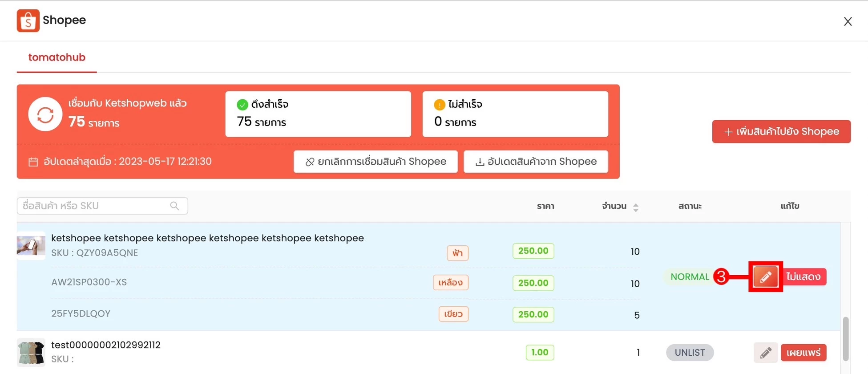This screenshot has width=868, height=374.
Task: Click 250.00 price for เขียว variant
Action: (533, 314)
